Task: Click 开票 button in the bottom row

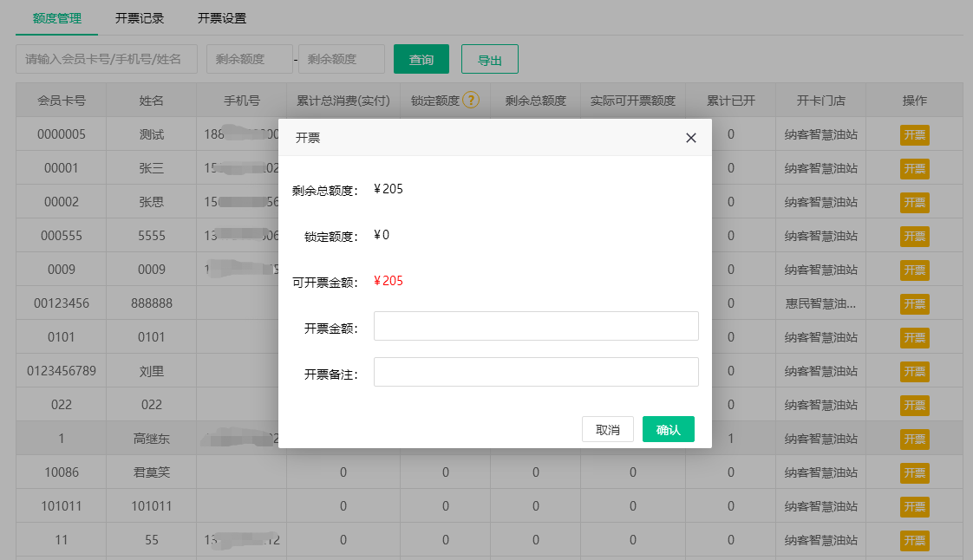Action: click(914, 540)
